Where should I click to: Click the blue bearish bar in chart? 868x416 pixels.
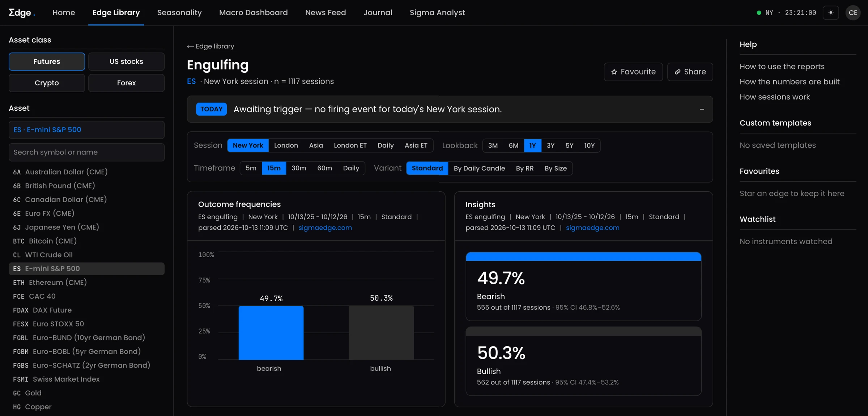(271, 333)
